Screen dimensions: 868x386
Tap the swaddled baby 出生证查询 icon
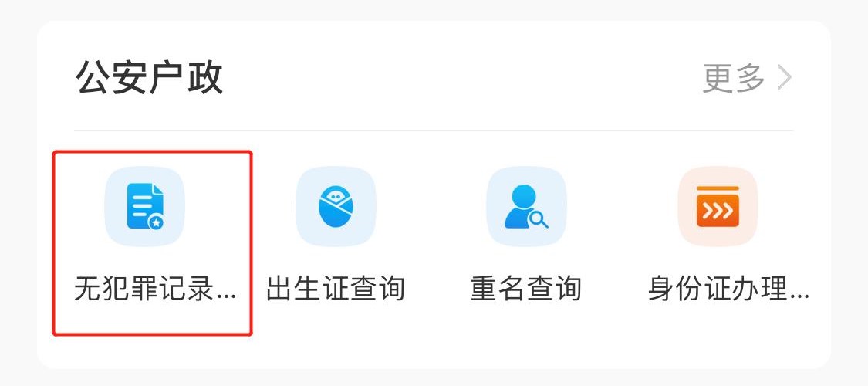(336, 207)
